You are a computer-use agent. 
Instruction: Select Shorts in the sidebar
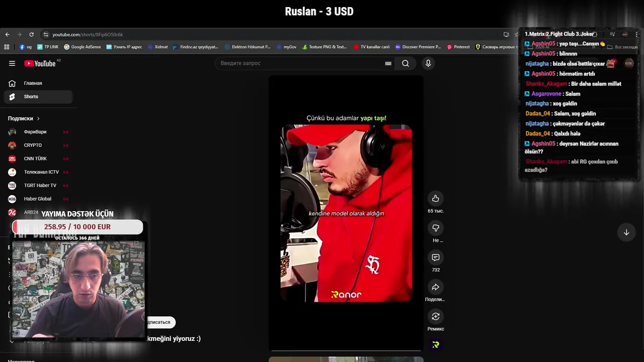(38, 97)
